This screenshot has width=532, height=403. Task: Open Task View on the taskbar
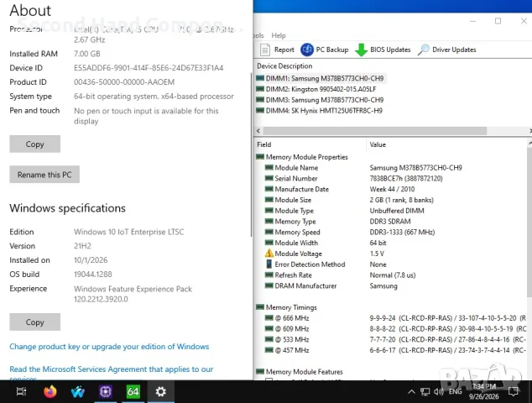[21, 392]
